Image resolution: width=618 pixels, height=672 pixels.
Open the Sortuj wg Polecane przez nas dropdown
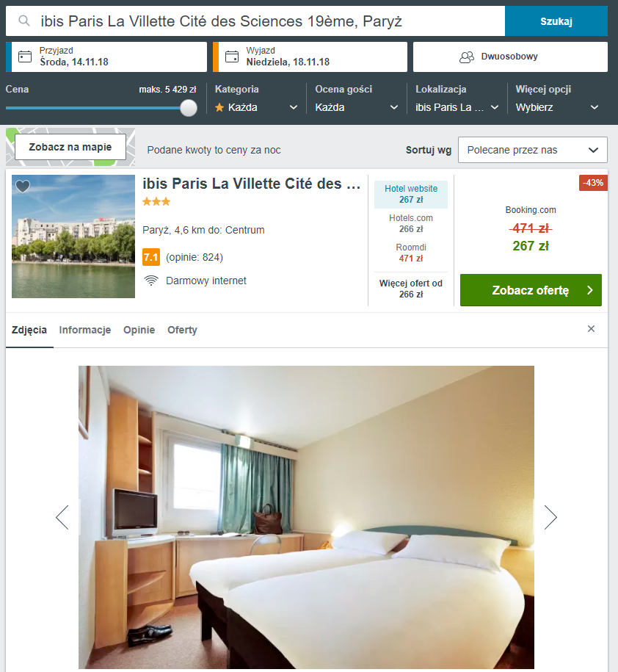(532, 150)
